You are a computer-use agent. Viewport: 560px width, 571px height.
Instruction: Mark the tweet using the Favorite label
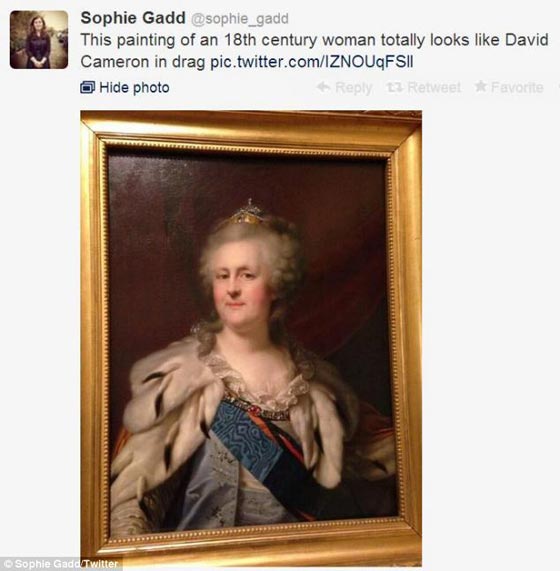[x=517, y=87]
